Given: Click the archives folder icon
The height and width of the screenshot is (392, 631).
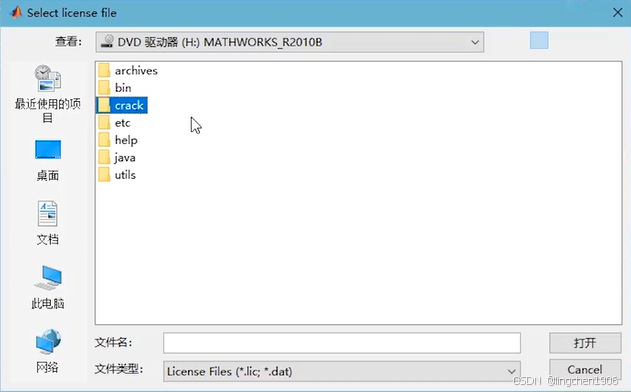Looking at the screenshot, I should coord(104,70).
